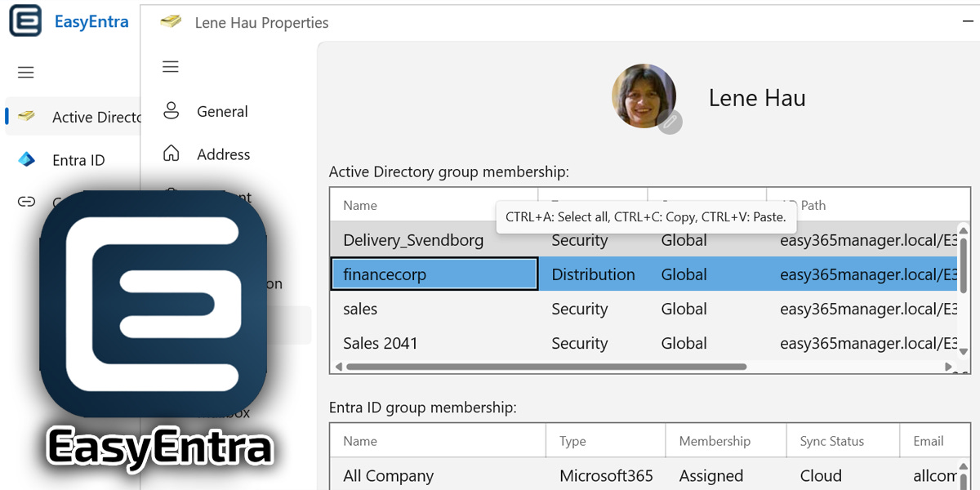The width and height of the screenshot is (980, 490).
Task: Select the Sales 2041 group row
Action: coord(644,343)
